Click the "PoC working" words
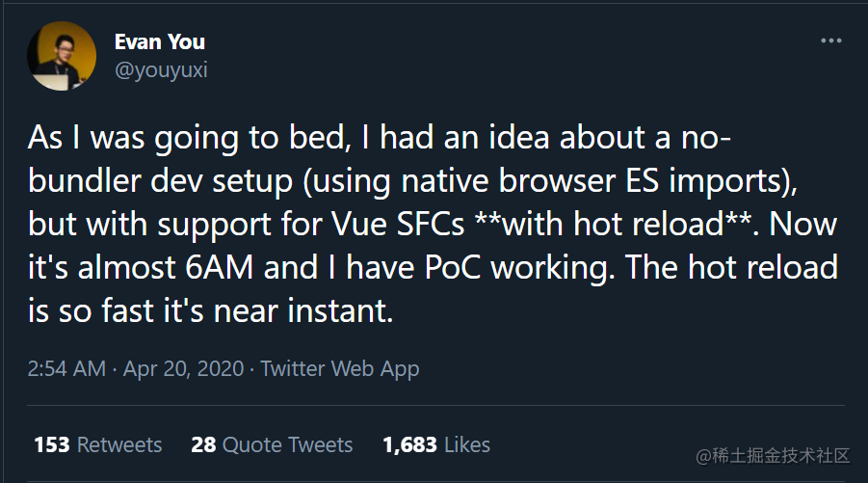This screenshot has width=868, height=483. click(517, 269)
